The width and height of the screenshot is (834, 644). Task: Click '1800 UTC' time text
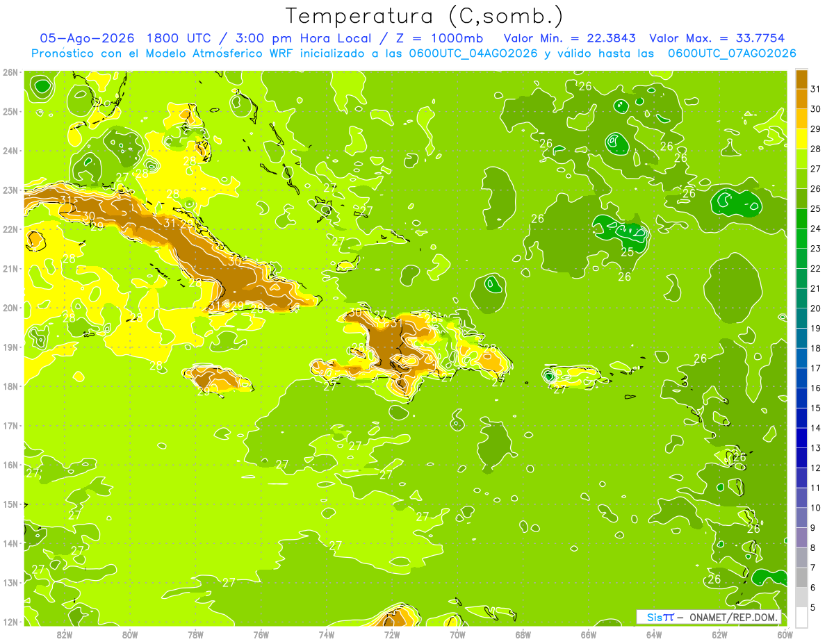coord(181,38)
